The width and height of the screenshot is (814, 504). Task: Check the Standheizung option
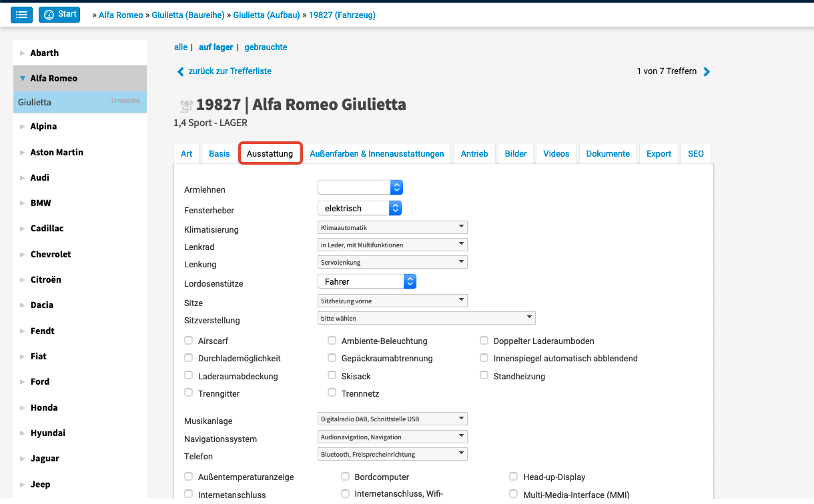click(x=484, y=376)
